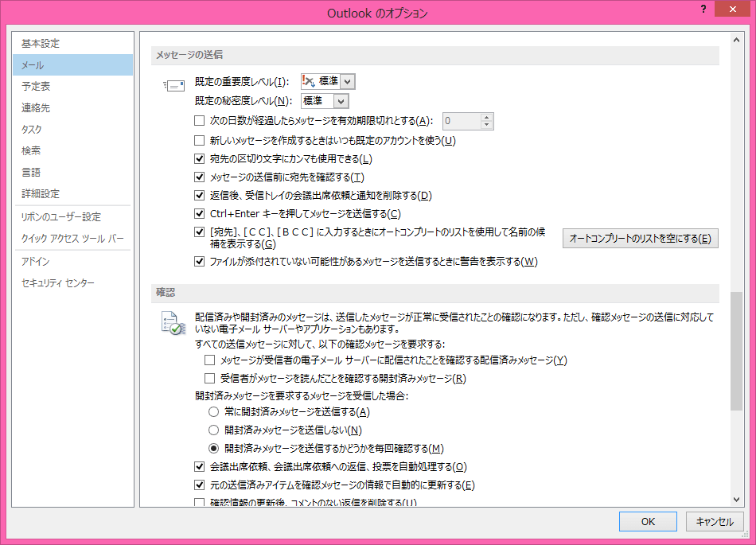This screenshot has width=756, height=545.
Task: Uncheck 宛先の区切り文字にカンマも使用できる
Action: point(199,158)
